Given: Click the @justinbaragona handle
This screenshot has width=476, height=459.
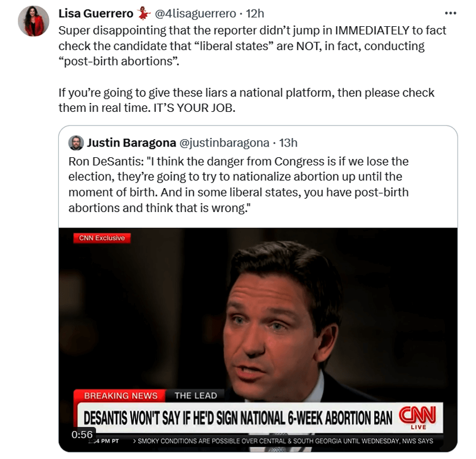Looking at the screenshot, I should click(224, 143).
